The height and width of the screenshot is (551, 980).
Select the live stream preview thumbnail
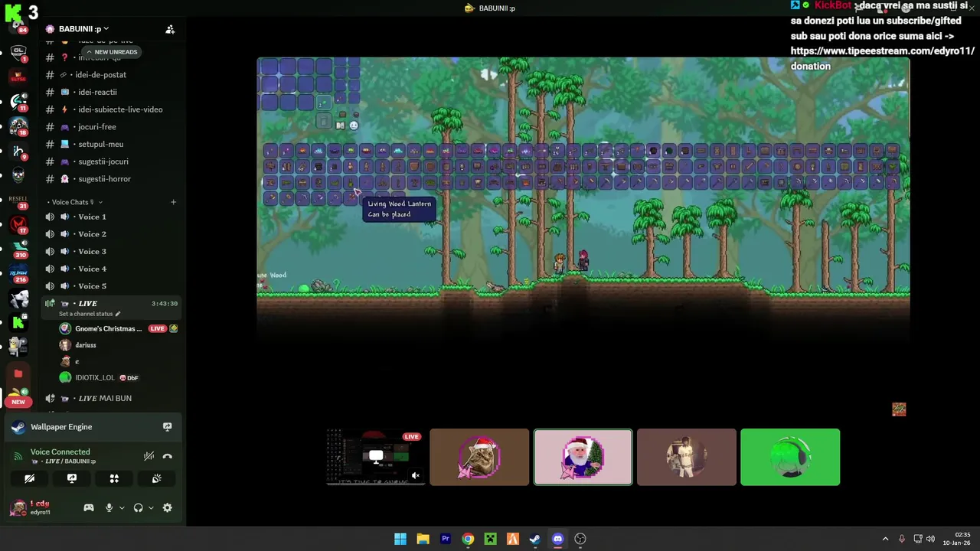376,457
